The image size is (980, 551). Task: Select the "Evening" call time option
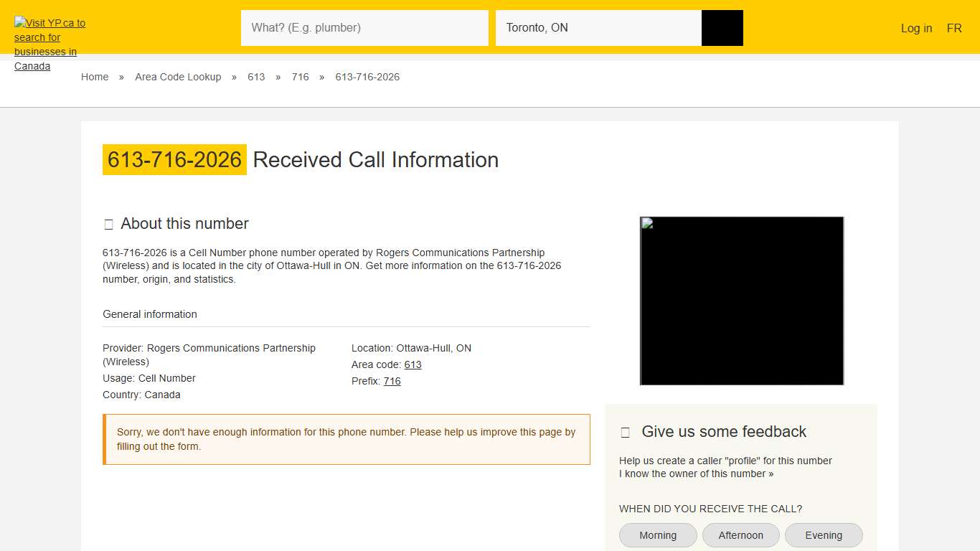pos(824,534)
